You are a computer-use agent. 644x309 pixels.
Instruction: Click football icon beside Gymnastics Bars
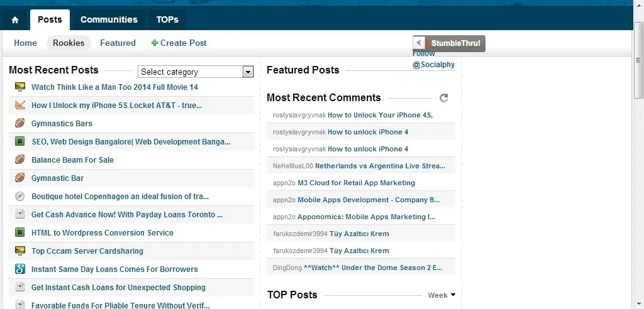point(19,123)
